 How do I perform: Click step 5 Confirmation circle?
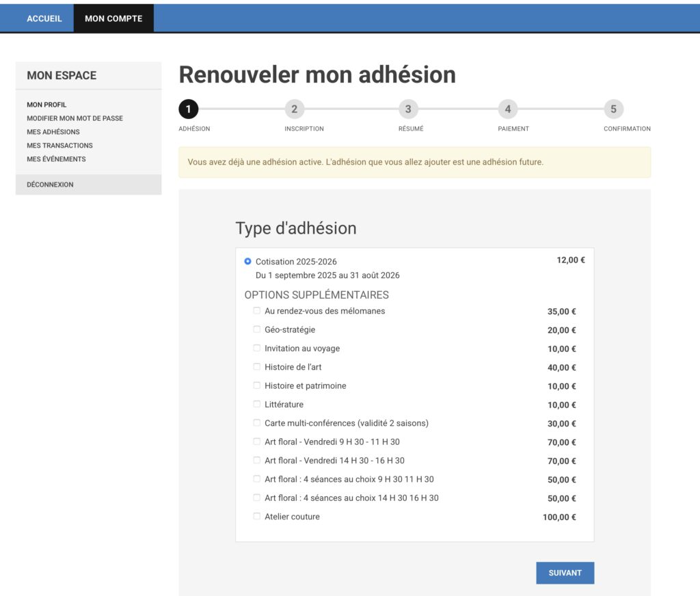[x=613, y=109]
